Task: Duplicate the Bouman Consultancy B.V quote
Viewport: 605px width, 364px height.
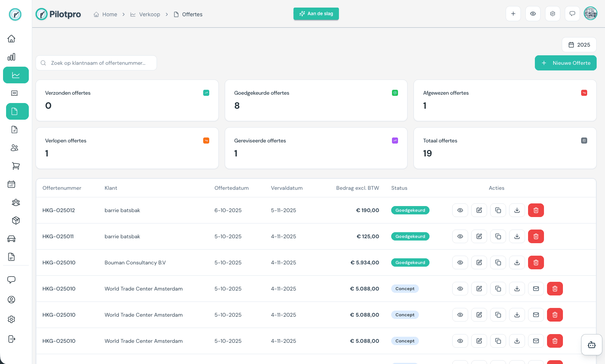Action: [x=498, y=262]
